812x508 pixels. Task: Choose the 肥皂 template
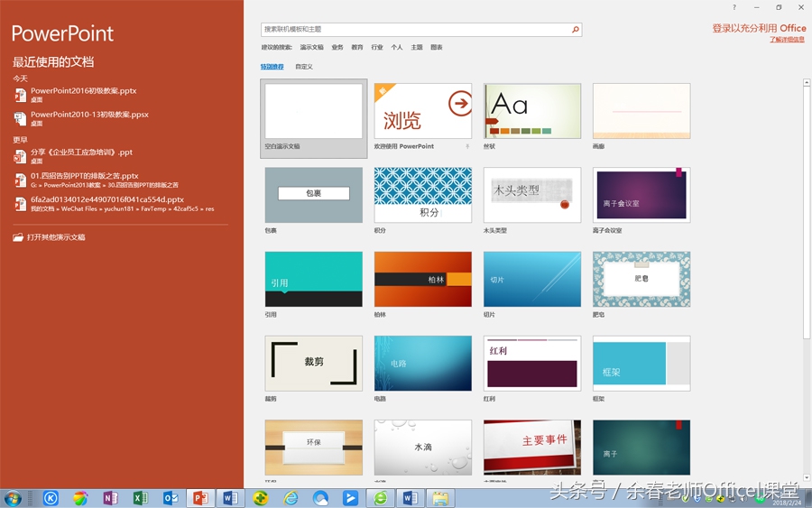tap(641, 279)
